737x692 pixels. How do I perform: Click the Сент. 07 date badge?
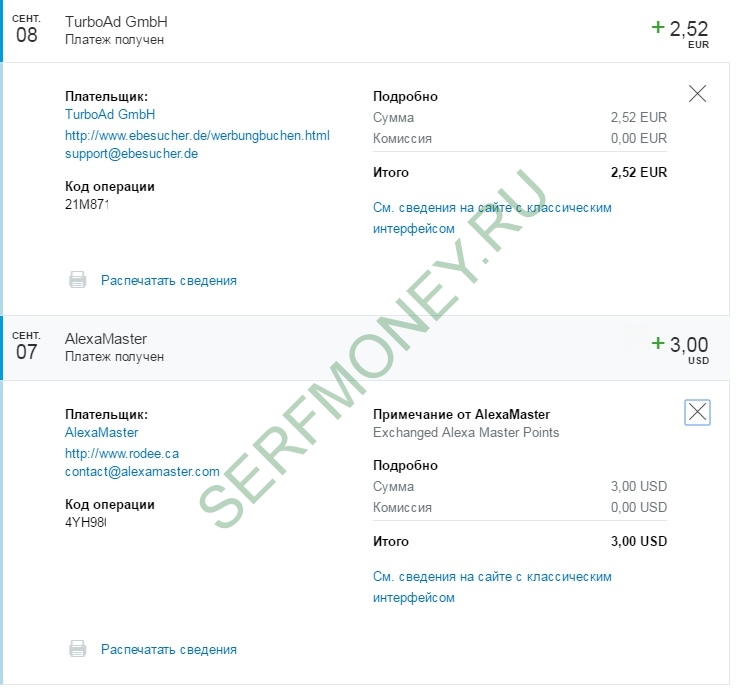(x=27, y=346)
